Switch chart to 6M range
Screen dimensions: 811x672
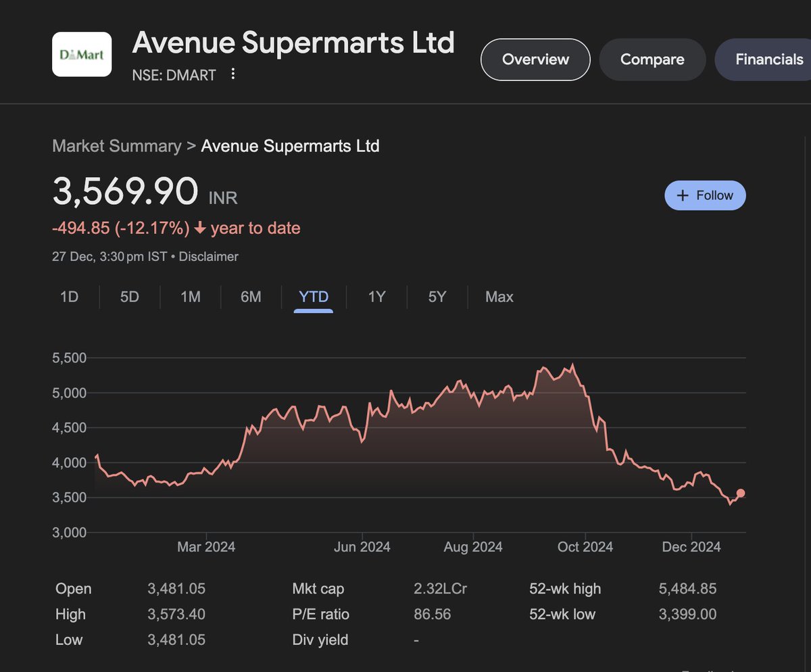251,297
